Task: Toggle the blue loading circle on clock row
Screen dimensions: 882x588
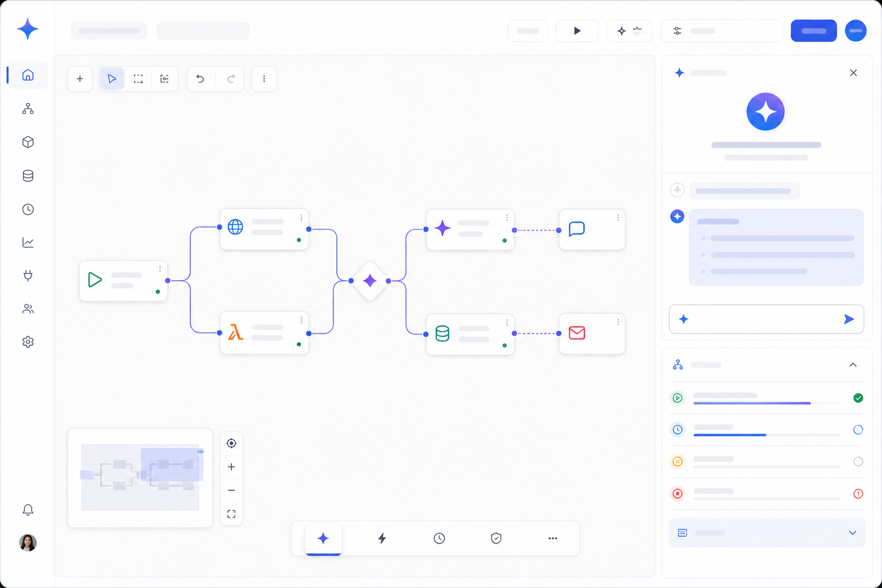Action: coord(858,430)
